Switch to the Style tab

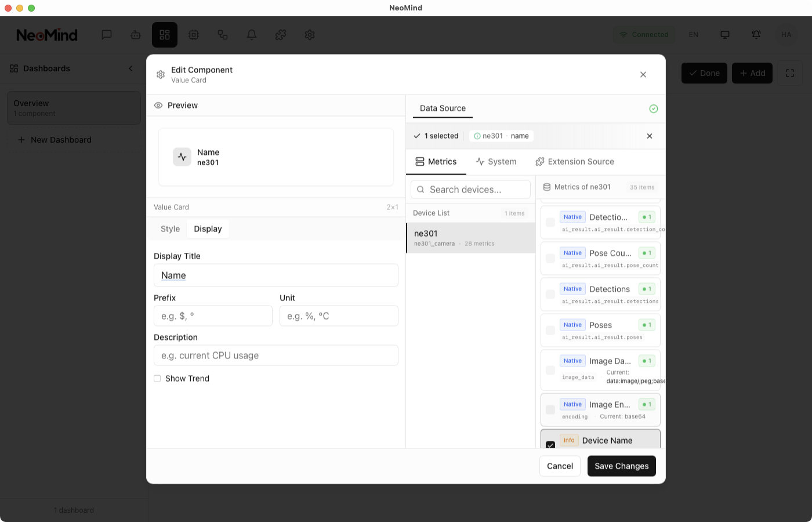pyautogui.click(x=171, y=229)
